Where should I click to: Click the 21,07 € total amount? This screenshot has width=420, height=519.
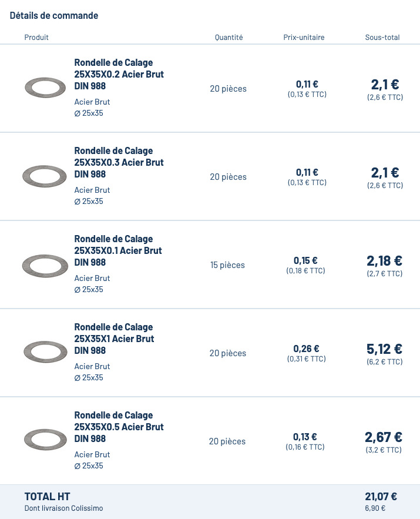(381, 497)
